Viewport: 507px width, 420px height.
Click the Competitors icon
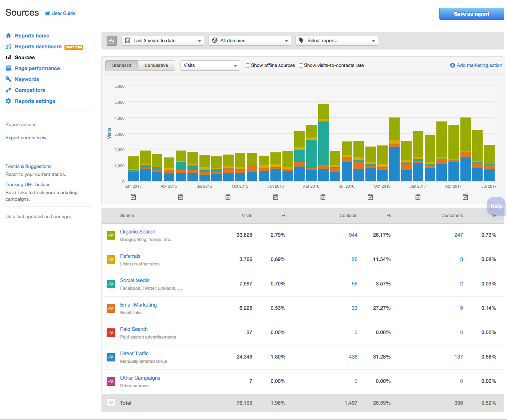pos(8,90)
